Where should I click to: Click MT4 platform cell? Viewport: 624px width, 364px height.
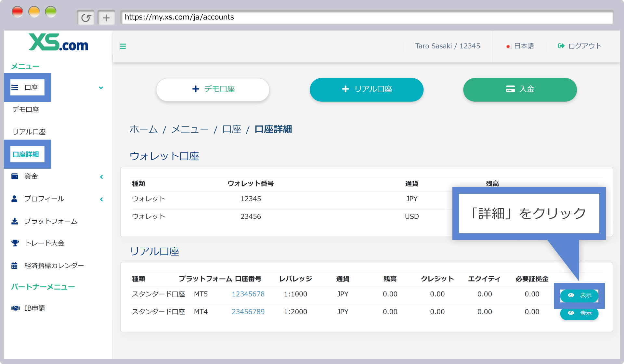click(x=201, y=312)
